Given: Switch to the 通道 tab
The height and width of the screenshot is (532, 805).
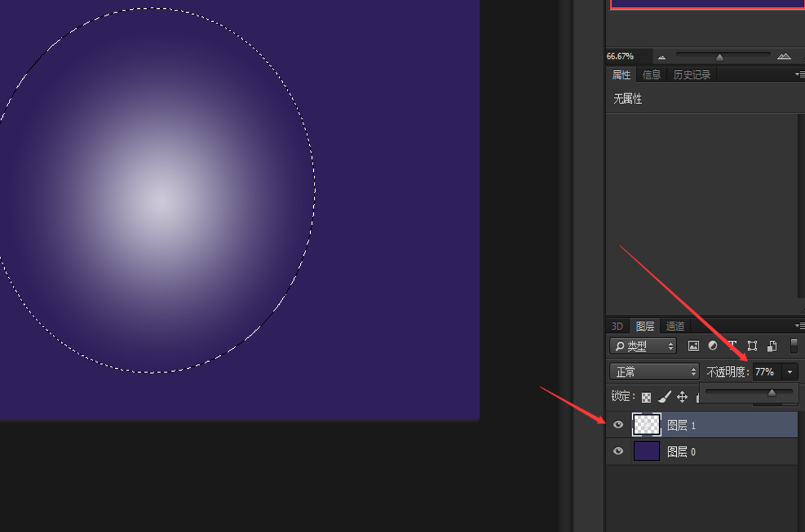Looking at the screenshot, I should click(675, 326).
